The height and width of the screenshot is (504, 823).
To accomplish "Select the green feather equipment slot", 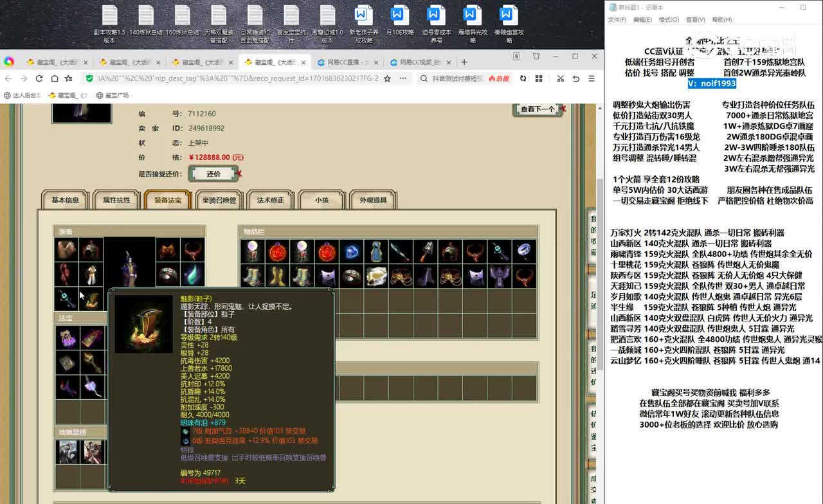I will pos(192,274).
